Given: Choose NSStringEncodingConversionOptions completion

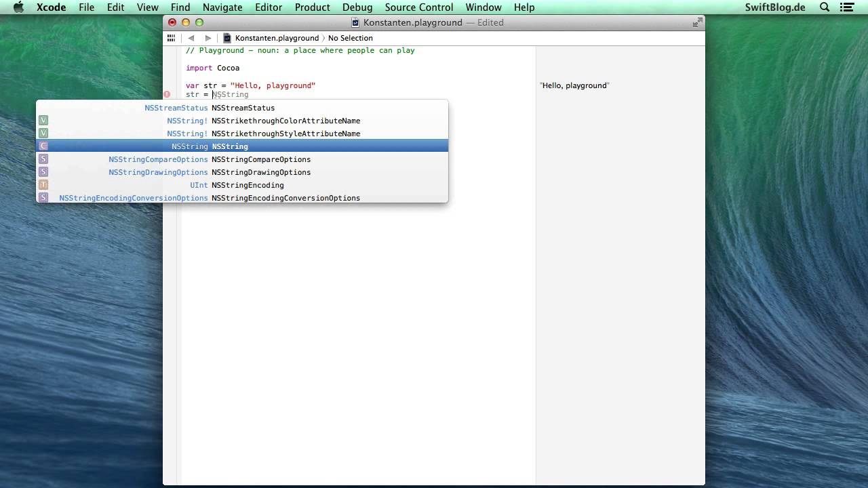Looking at the screenshot, I should tap(242, 198).
